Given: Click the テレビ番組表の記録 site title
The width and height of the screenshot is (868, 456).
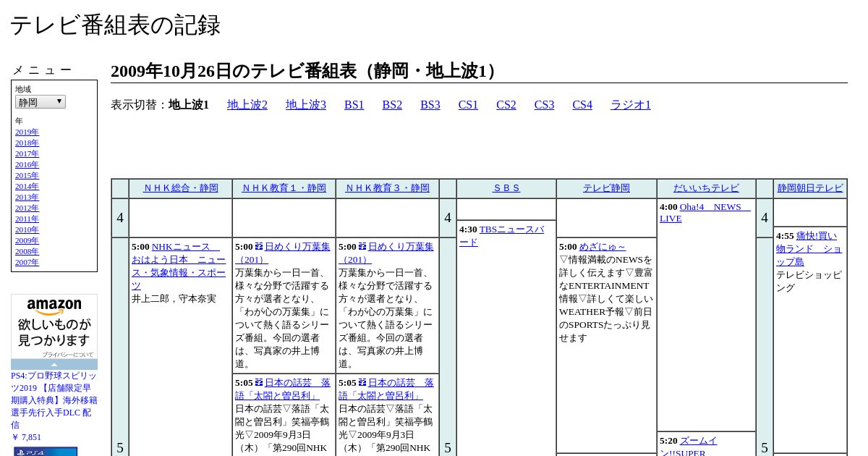Looking at the screenshot, I should pyautogui.click(x=115, y=25).
